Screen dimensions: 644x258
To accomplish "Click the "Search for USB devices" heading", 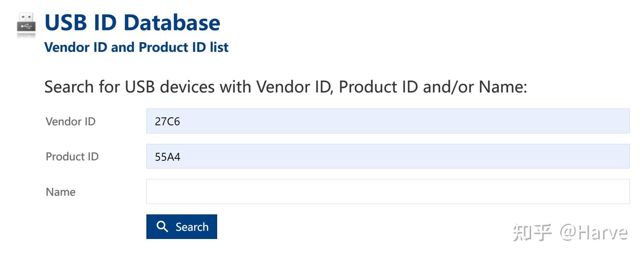I will [285, 87].
